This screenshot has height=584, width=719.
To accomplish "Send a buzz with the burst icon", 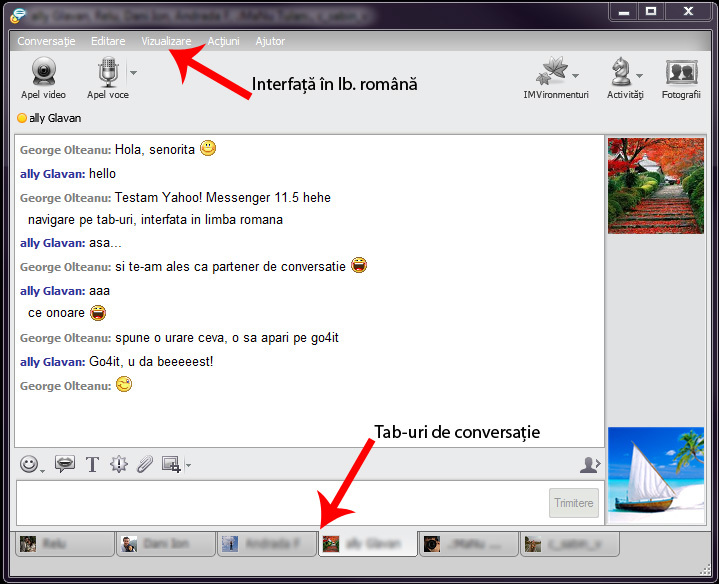I will pyautogui.click(x=119, y=464).
